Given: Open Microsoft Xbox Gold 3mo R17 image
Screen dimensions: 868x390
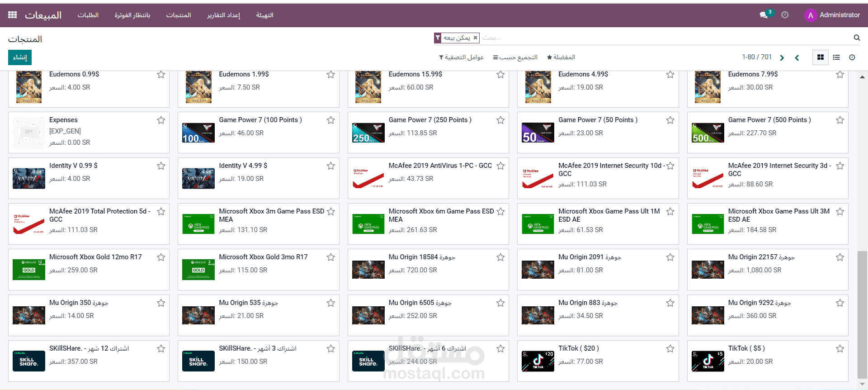Looking at the screenshot, I should click(x=198, y=270).
